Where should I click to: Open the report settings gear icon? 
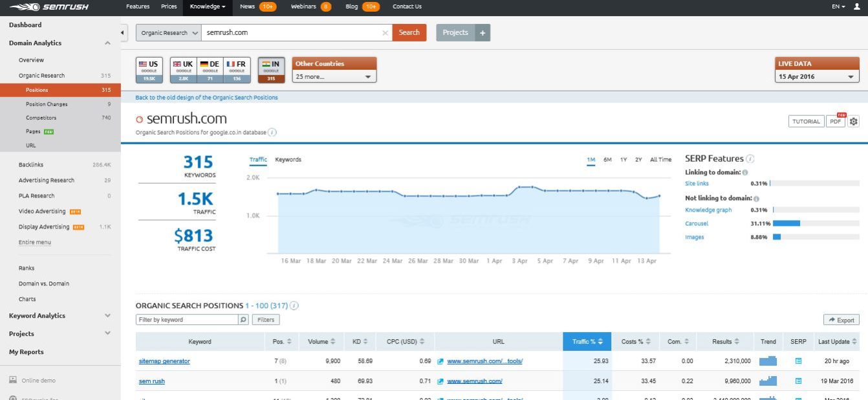tap(854, 120)
